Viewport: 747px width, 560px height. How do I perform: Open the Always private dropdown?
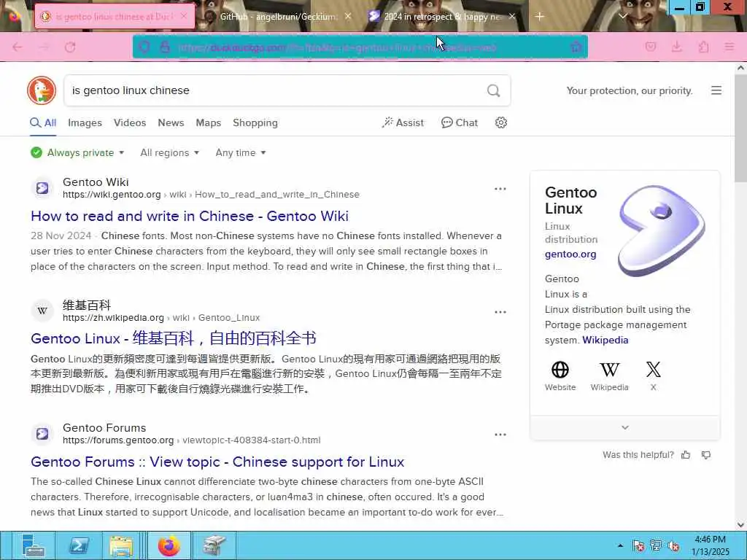click(x=77, y=153)
